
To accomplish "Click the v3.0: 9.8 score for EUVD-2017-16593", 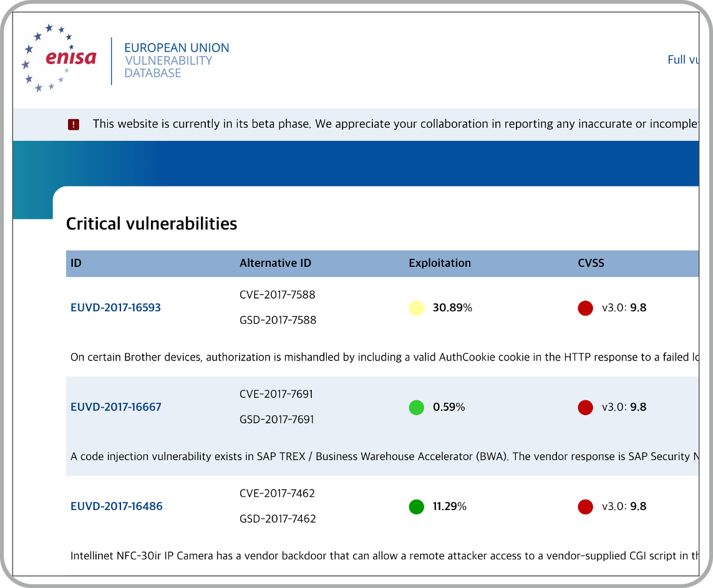I will coord(624,307).
